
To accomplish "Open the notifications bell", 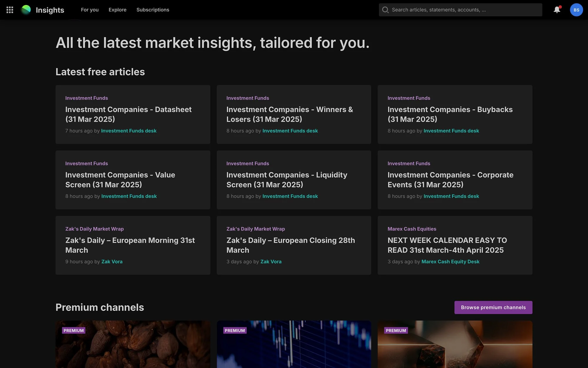I will click(x=557, y=10).
